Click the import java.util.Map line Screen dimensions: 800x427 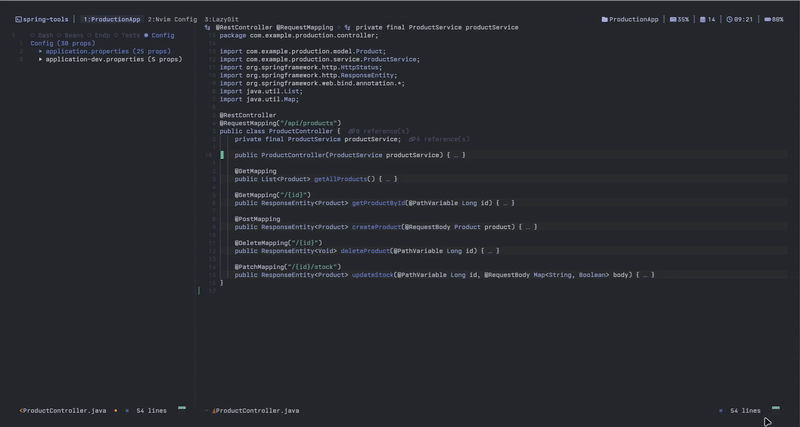pyautogui.click(x=259, y=99)
